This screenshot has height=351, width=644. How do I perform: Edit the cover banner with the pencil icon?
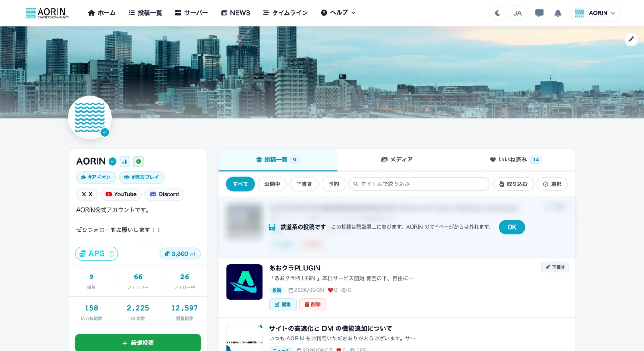coord(631,39)
